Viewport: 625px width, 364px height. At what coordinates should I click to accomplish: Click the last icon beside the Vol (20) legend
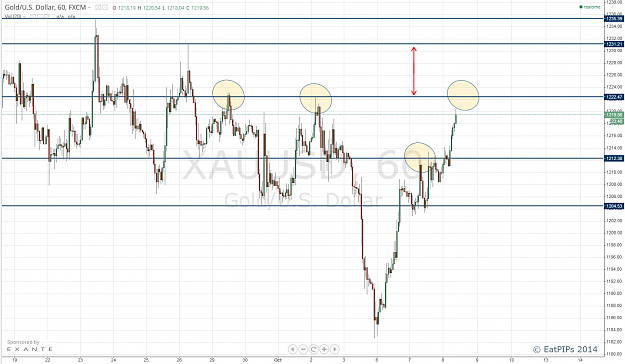tap(48, 16)
